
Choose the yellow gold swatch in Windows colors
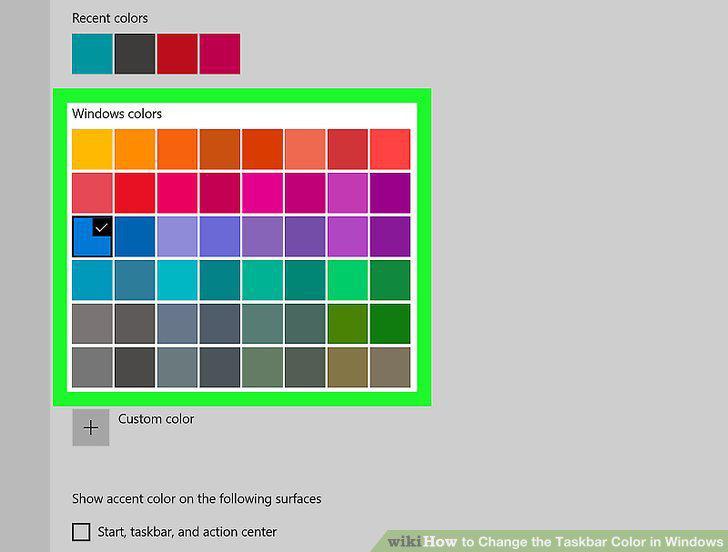(92, 149)
